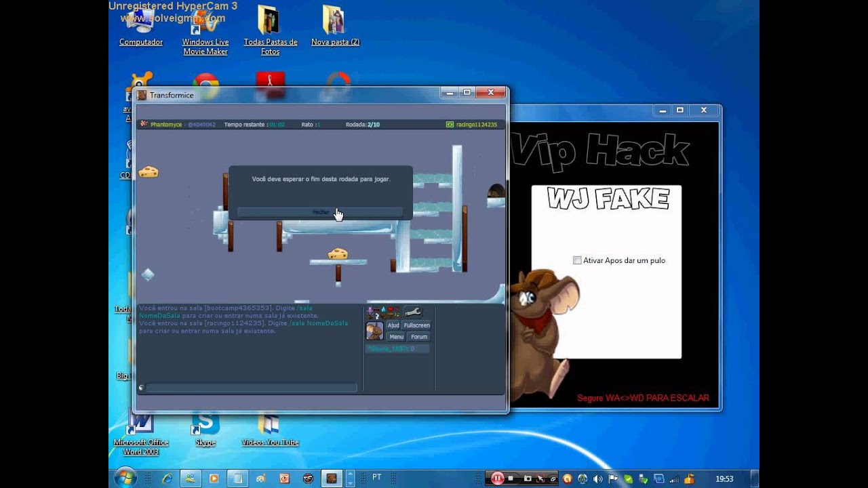Open Action Center flag tray icon
868x488 pixels.
point(613,479)
